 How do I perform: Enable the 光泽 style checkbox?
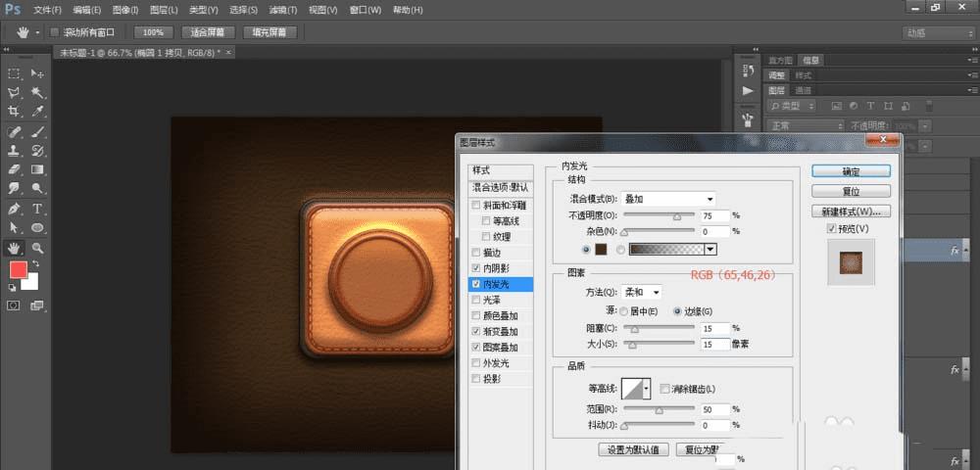click(477, 301)
